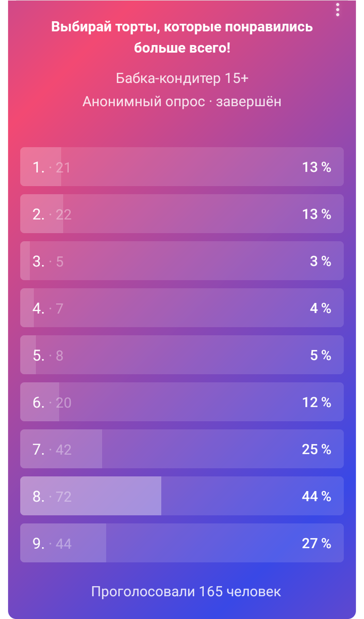Viewport: 364px width, 619px height.
Task: Click the 25 % result label
Action: 317,449
